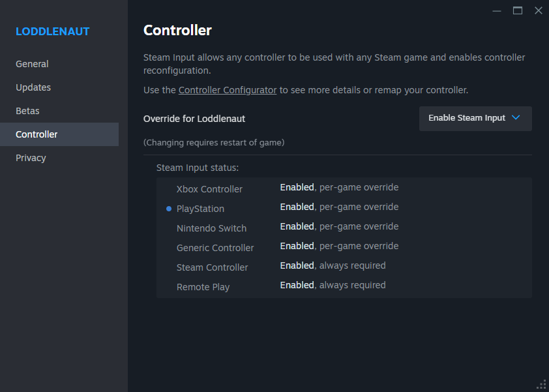This screenshot has height=392, width=549.
Task: Minimize the properties window
Action: coord(497,10)
